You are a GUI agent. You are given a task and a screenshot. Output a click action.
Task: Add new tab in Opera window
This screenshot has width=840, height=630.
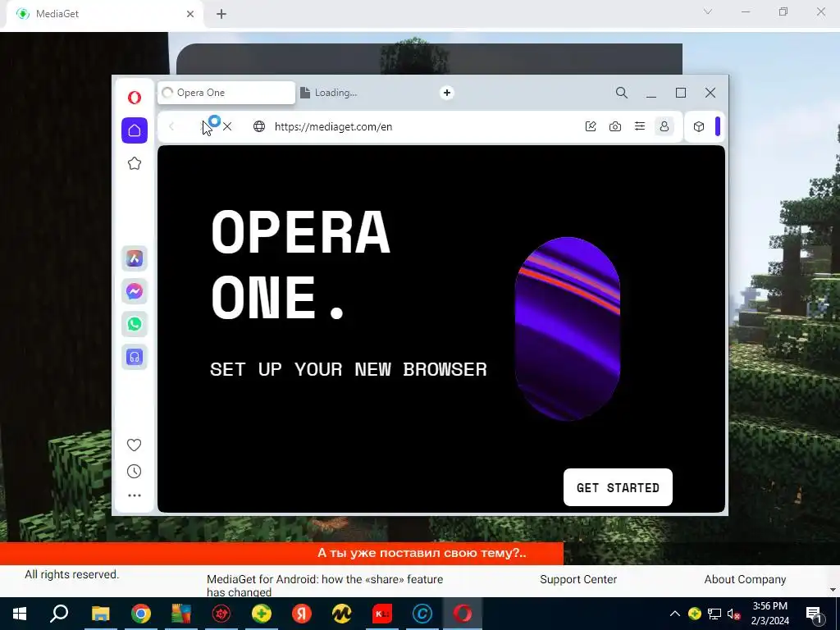447,93
